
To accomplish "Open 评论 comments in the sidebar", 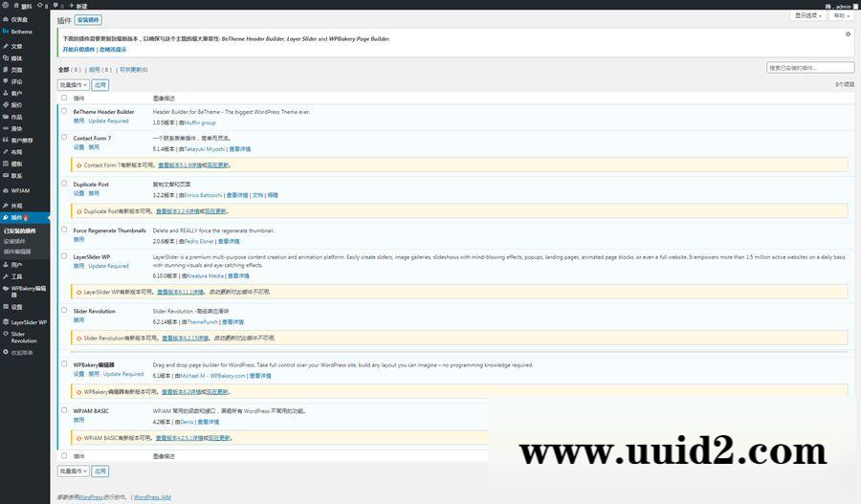I will tap(16, 81).
